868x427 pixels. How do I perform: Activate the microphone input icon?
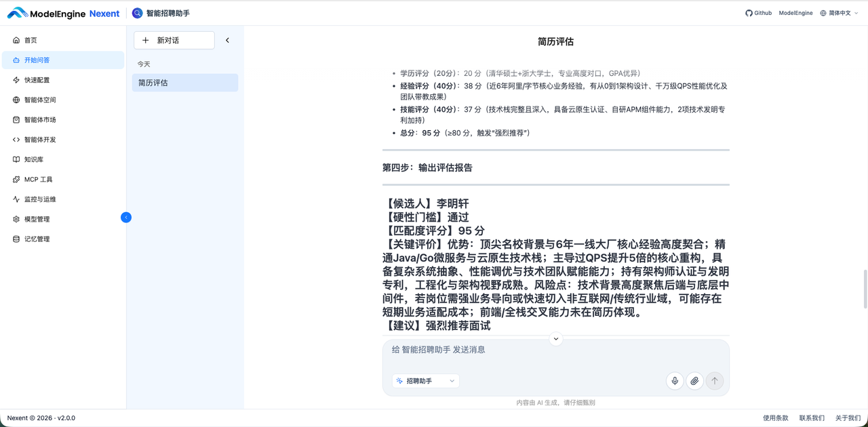tap(674, 381)
